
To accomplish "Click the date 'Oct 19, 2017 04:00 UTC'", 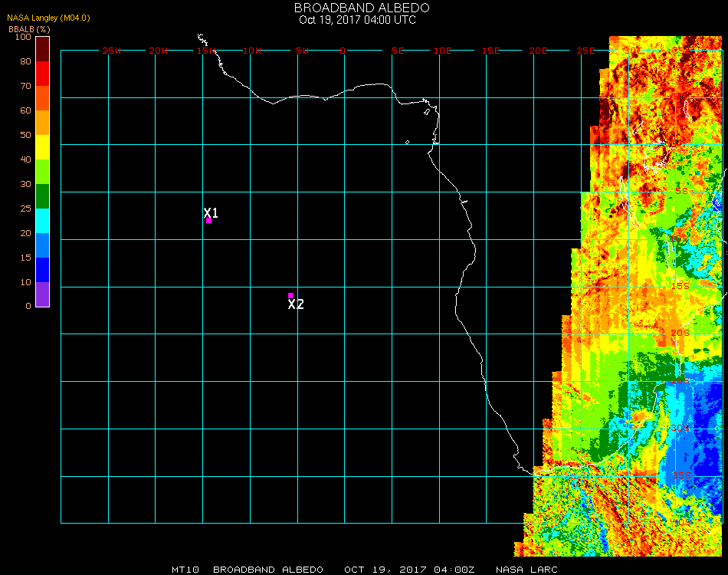I will (x=358, y=20).
